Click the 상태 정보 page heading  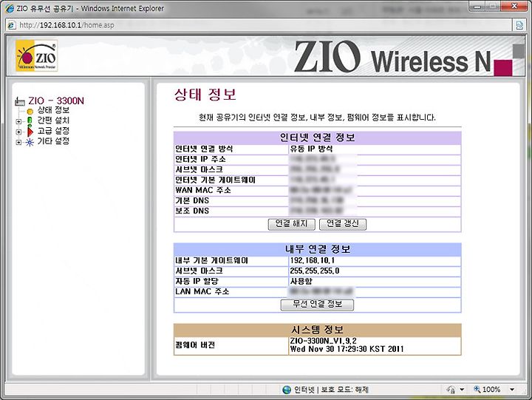(x=205, y=95)
